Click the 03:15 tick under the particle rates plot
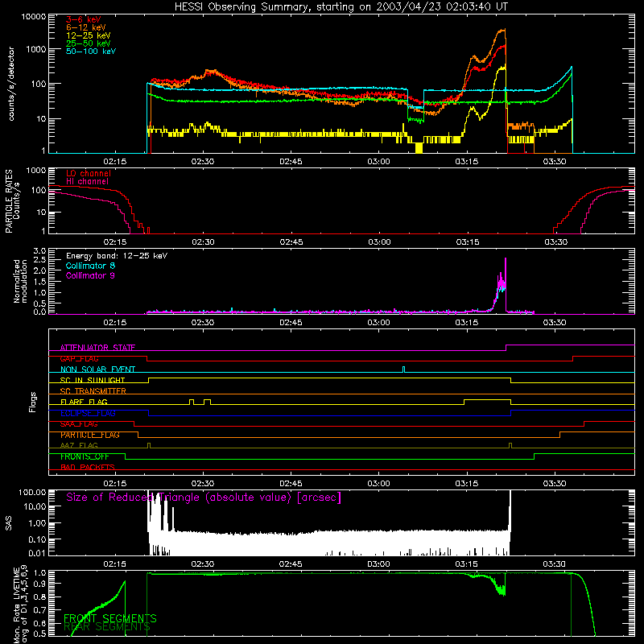Image resolution: width=644 pixels, height=644 pixels. tap(468, 242)
